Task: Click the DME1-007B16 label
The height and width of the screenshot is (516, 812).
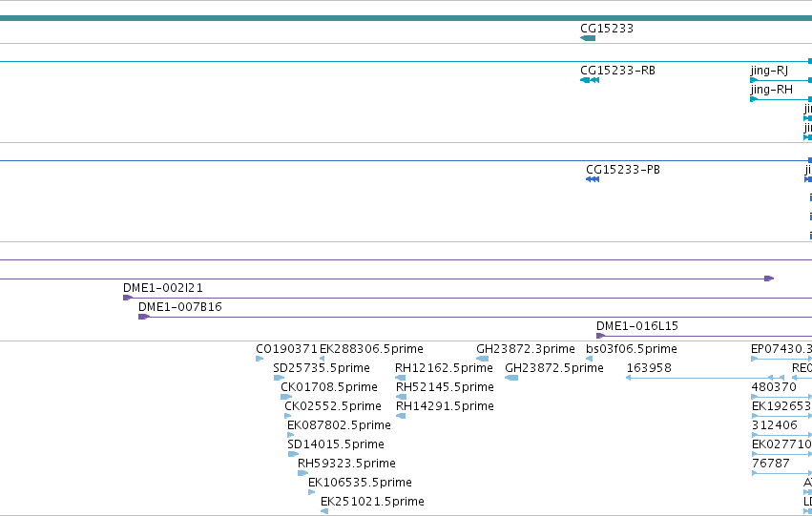Action: (179, 307)
